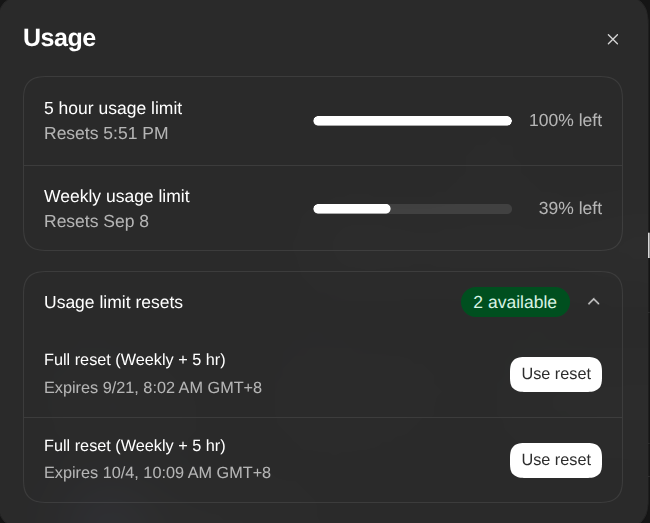650x523 pixels.
Task: Click the 2 available green badge
Action: click(515, 302)
